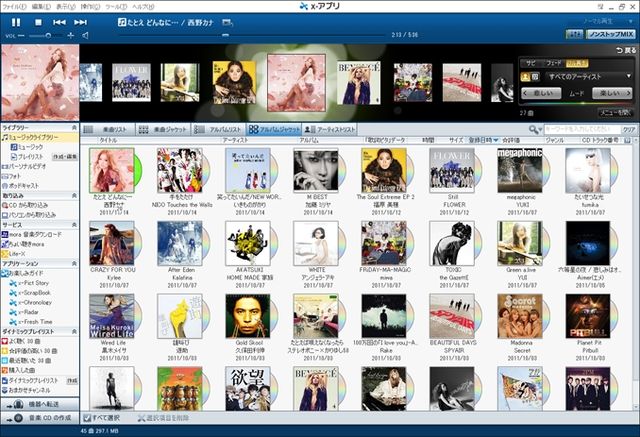Open x-Pict Story application
This screenshot has width=640, height=437.
(x=29, y=283)
